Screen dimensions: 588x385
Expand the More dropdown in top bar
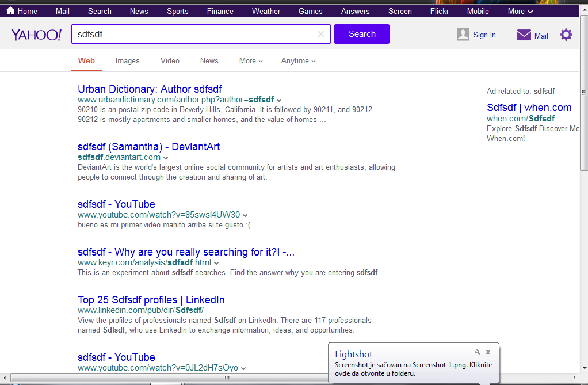pyautogui.click(x=520, y=11)
